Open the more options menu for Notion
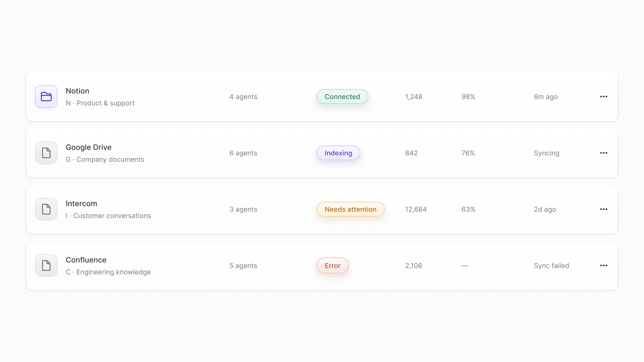The height and width of the screenshot is (362, 644). [604, 96]
